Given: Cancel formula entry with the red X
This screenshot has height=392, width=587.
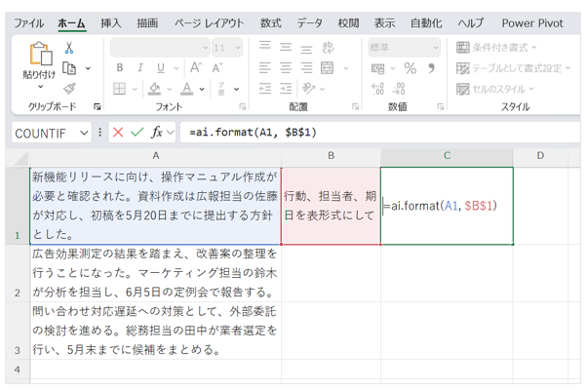Looking at the screenshot, I should coord(118,133).
